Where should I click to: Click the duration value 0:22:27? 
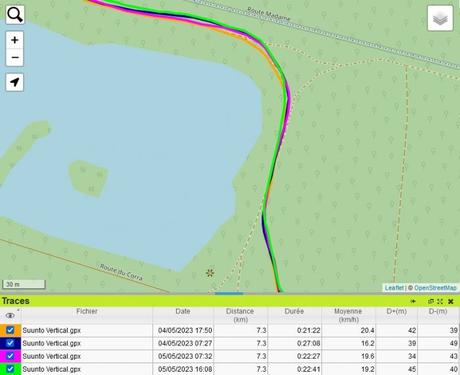309,356
